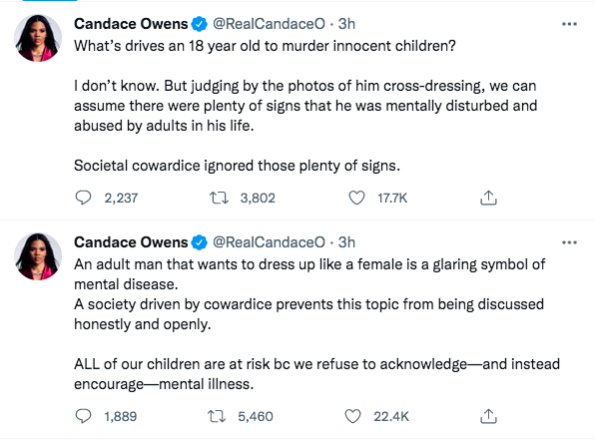Open the 3h timestamp on the second tweet
Viewport: 595px width, 442px height.
tap(346, 242)
